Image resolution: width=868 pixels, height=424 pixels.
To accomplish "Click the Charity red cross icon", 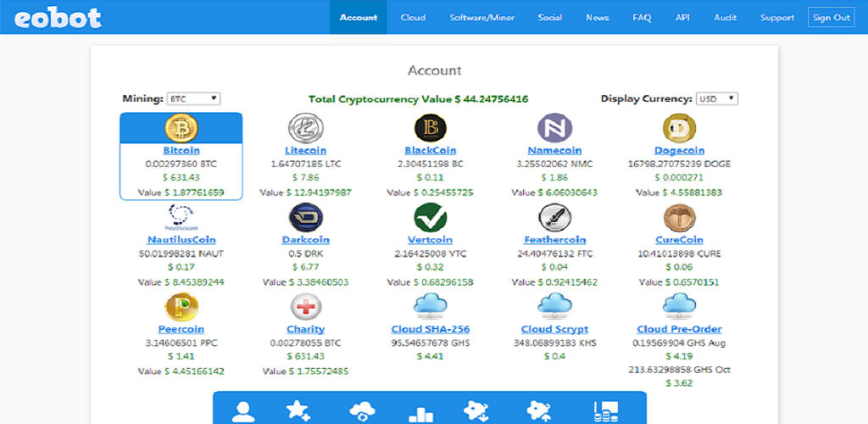I will click(x=305, y=307).
